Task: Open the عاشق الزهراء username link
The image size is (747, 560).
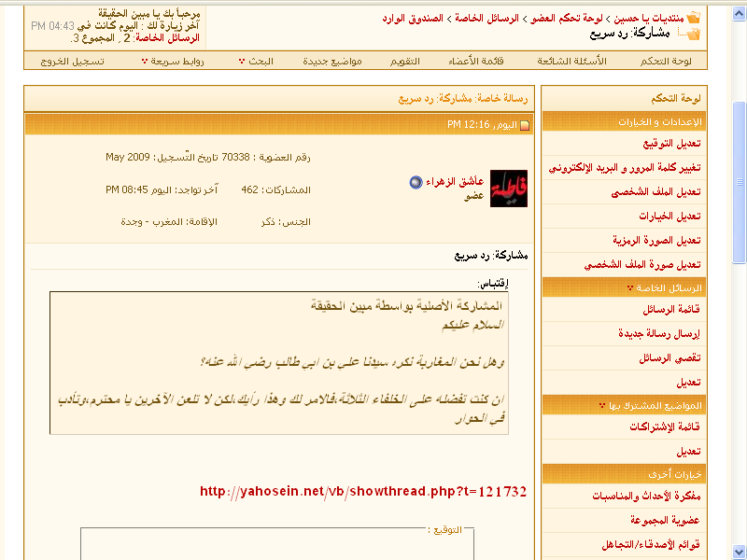Action: (x=455, y=181)
